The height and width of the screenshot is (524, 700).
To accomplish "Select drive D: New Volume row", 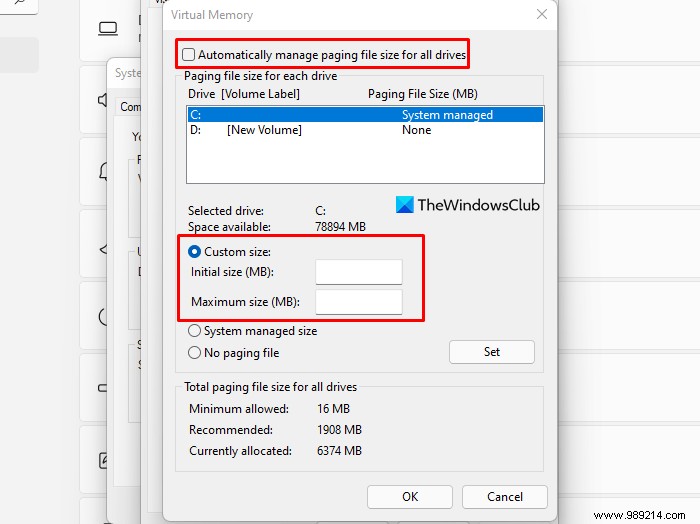I will (x=365, y=130).
